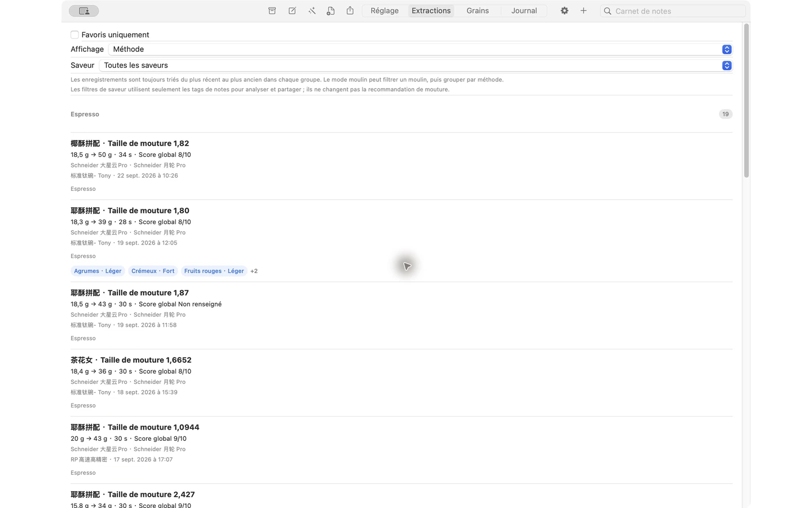Click the share icon in toolbar
Viewport: 812px width, 508px height.
(x=350, y=11)
